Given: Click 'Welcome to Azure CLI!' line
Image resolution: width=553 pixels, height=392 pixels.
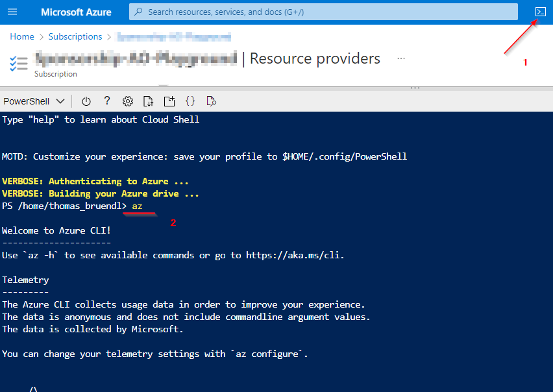Looking at the screenshot, I should (x=56, y=231).
